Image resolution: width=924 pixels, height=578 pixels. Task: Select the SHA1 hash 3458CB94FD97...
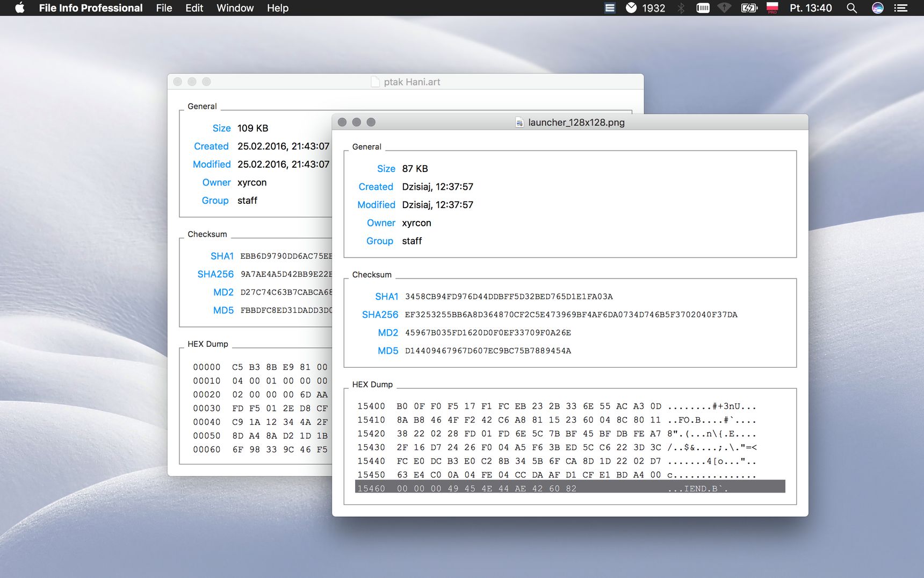pos(509,297)
